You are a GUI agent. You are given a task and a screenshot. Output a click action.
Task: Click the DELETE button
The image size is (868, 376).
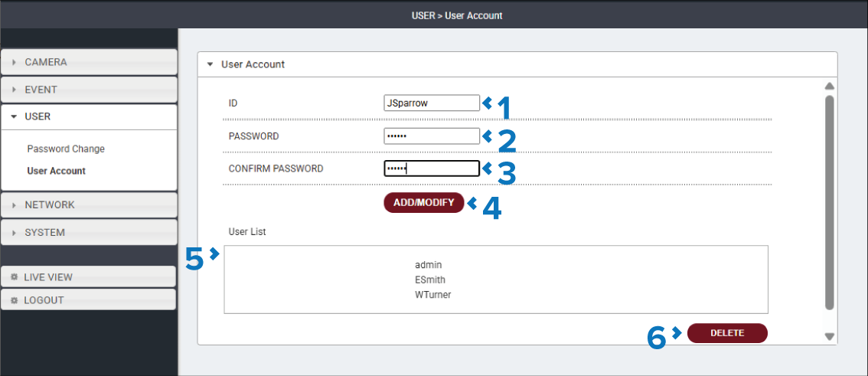tap(727, 333)
